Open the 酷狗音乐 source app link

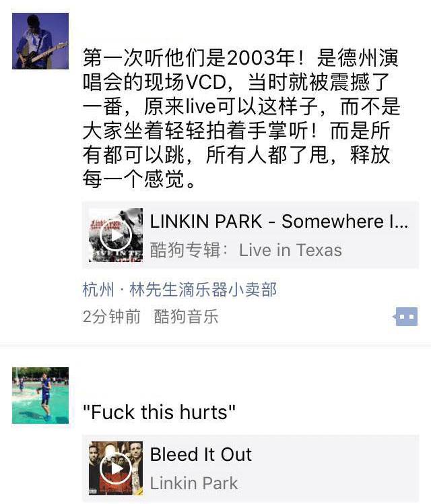pos(186,316)
